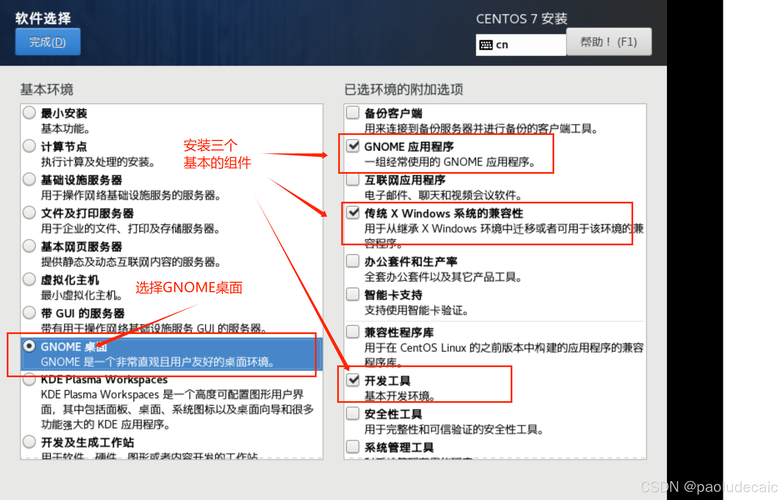Click the 软件选择 page title
The width and height of the screenshot is (779, 500).
(43, 18)
